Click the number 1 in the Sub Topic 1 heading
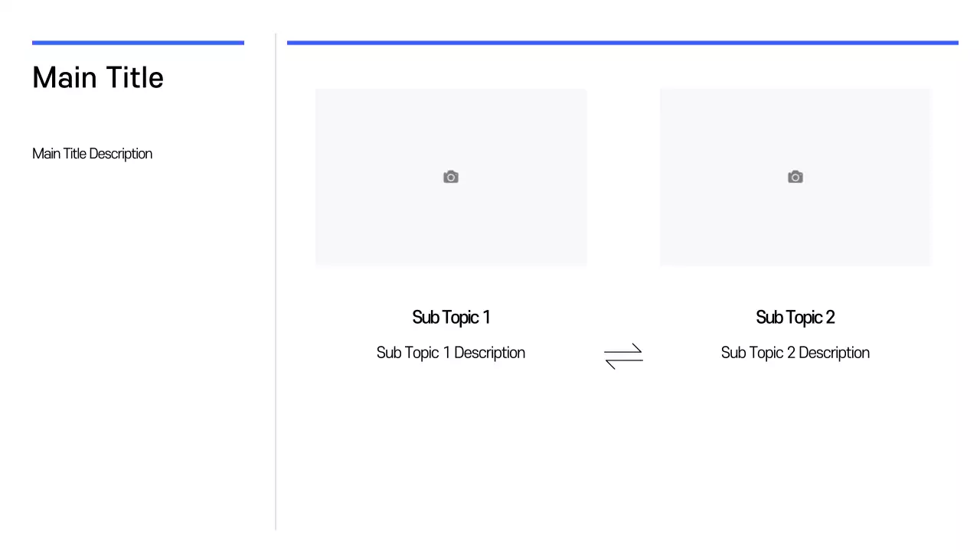The width and height of the screenshot is (980, 551). click(486, 318)
